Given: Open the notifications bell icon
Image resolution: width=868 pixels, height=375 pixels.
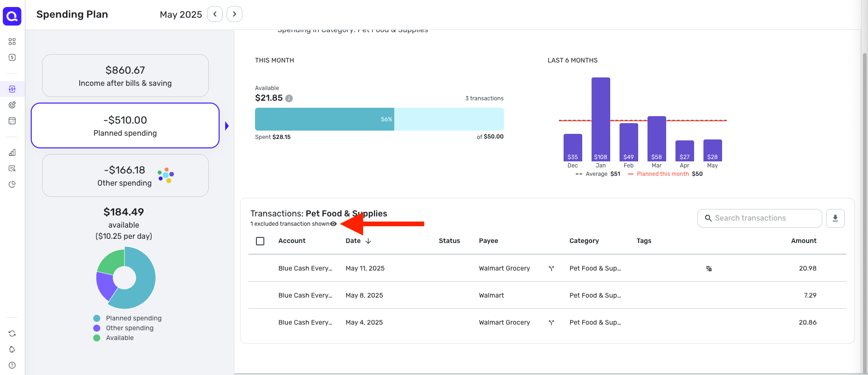Looking at the screenshot, I should (12, 349).
